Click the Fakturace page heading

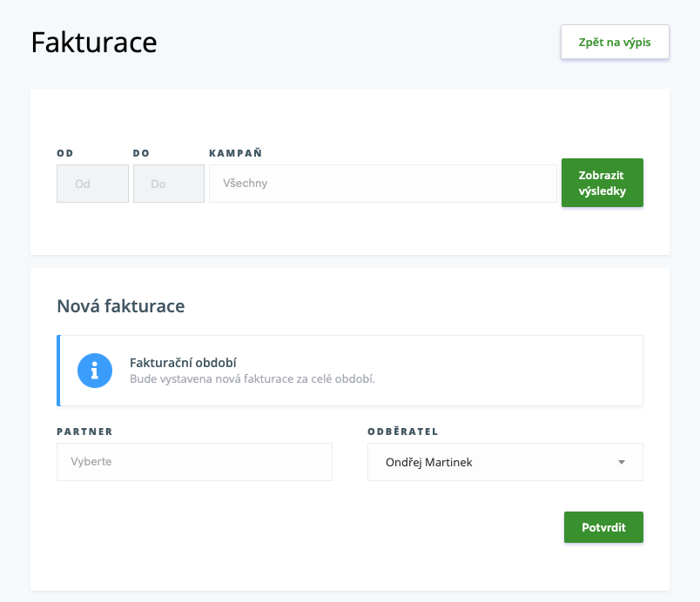(x=94, y=43)
